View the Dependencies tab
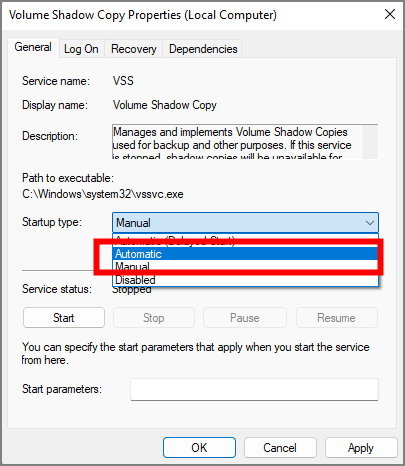This screenshot has height=466, width=405. coord(203,49)
